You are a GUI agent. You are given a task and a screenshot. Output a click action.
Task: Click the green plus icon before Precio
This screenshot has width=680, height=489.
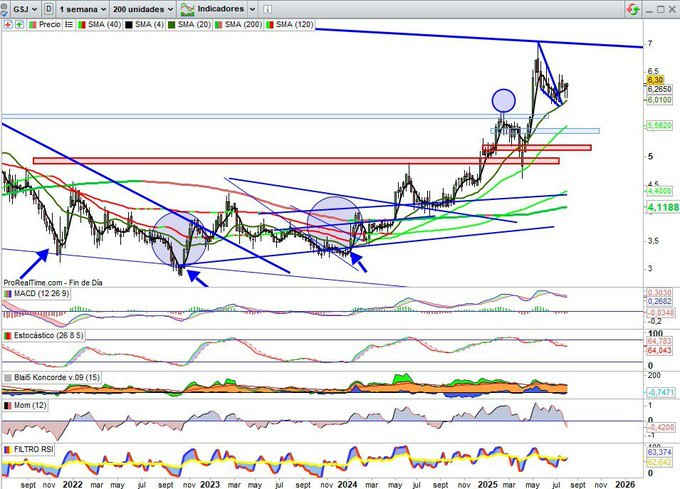coord(20,25)
